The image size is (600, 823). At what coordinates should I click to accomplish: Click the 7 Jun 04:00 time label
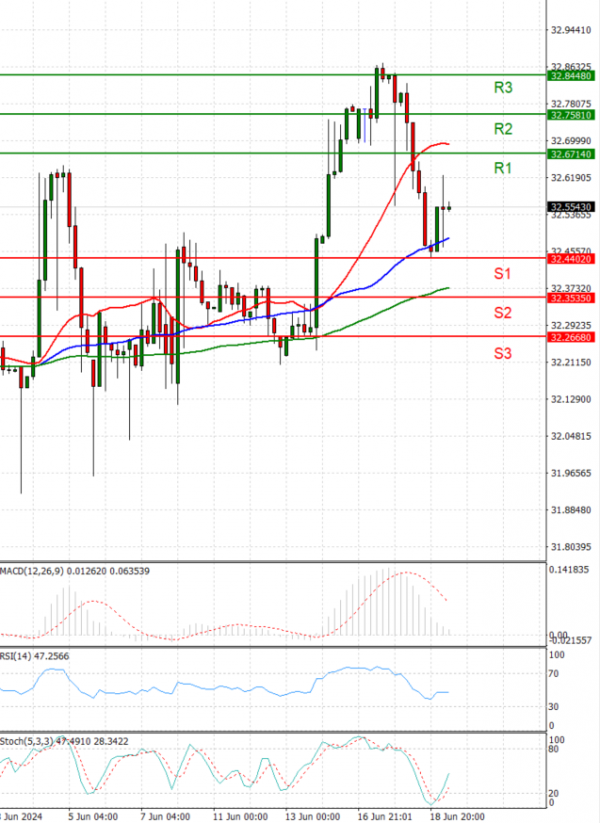point(166,817)
